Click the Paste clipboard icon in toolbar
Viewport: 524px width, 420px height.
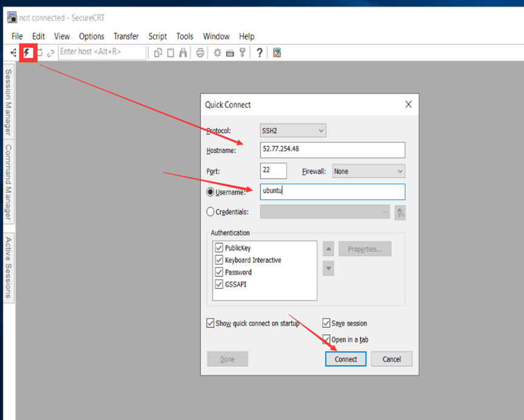tap(170, 53)
